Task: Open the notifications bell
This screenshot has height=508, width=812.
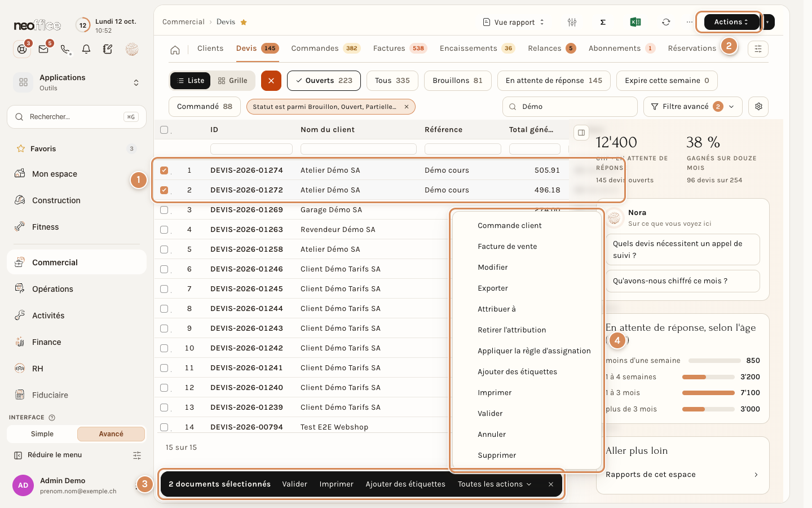Action: click(86, 50)
